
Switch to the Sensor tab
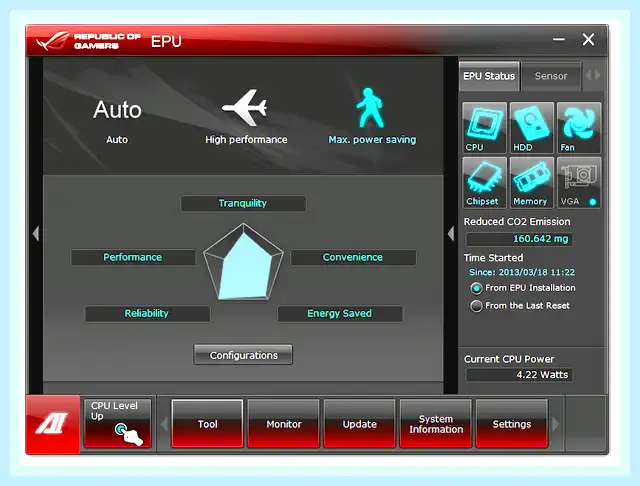pos(551,76)
